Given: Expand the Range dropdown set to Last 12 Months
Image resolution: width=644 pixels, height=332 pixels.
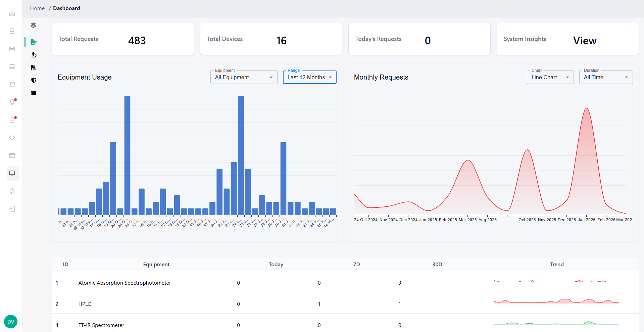Looking at the screenshot, I should pyautogui.click(x=309, y=78).
